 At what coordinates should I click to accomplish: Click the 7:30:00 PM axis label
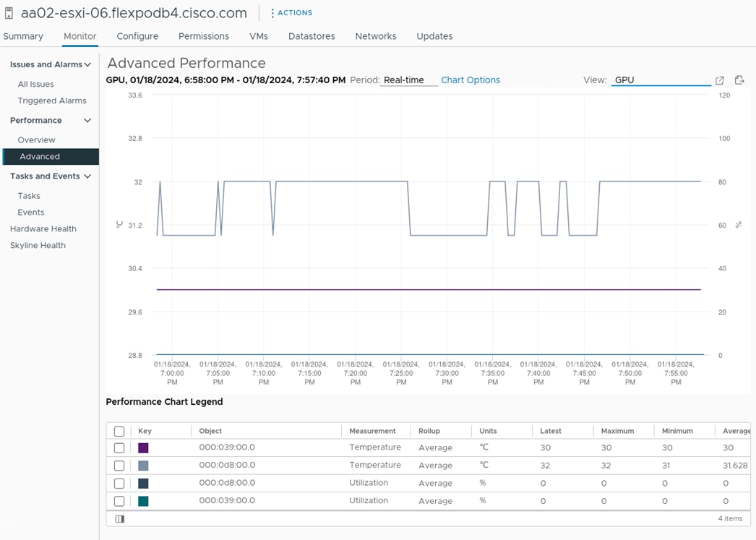(447, 373)
